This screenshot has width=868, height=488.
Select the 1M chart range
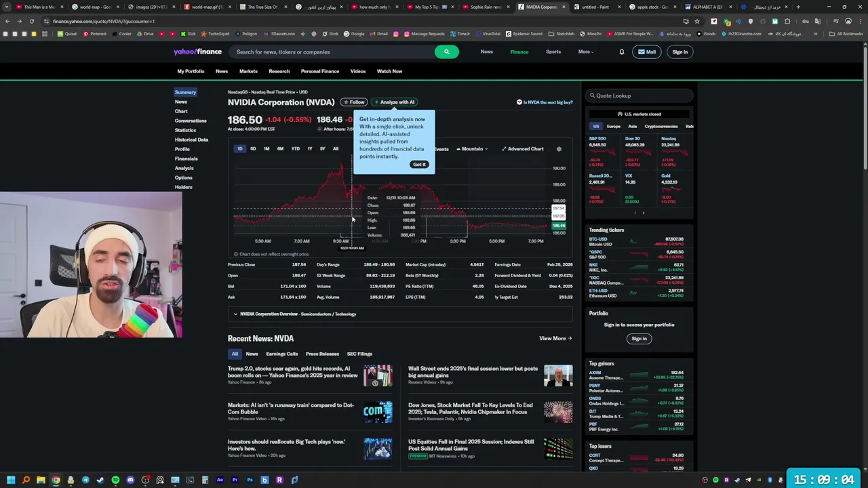pos(267,149)
